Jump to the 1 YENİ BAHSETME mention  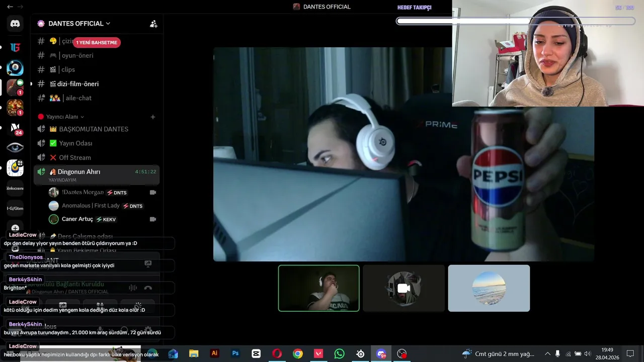(97, 42)
